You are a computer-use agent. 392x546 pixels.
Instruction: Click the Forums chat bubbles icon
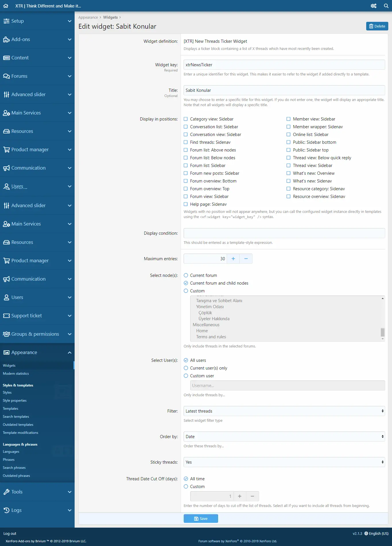(x=6, y=76)
